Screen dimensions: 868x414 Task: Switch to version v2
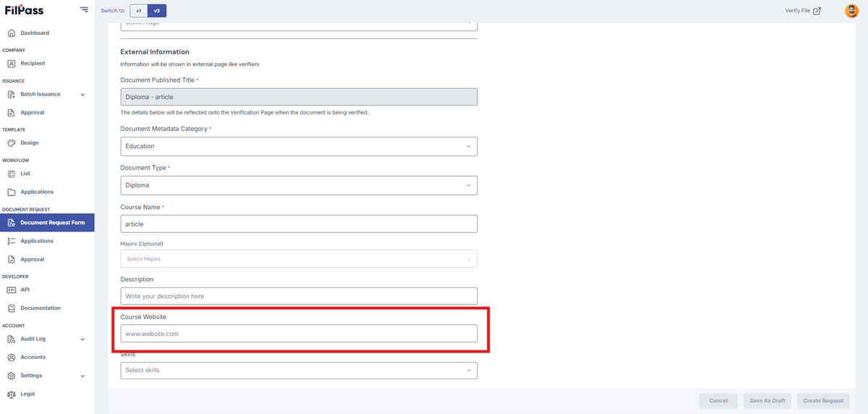pos(157,11)
